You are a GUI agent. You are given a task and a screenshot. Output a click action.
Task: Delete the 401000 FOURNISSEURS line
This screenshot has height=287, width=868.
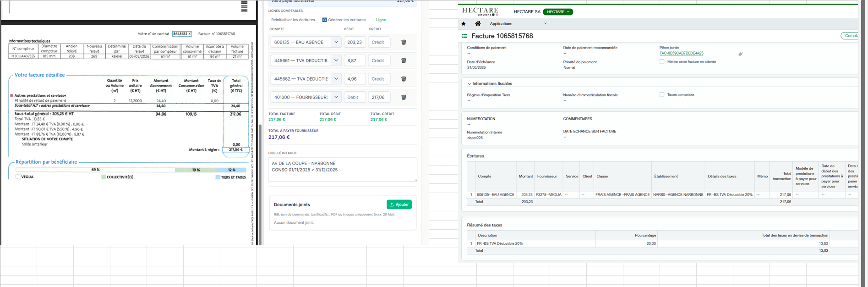pos(404,97)
